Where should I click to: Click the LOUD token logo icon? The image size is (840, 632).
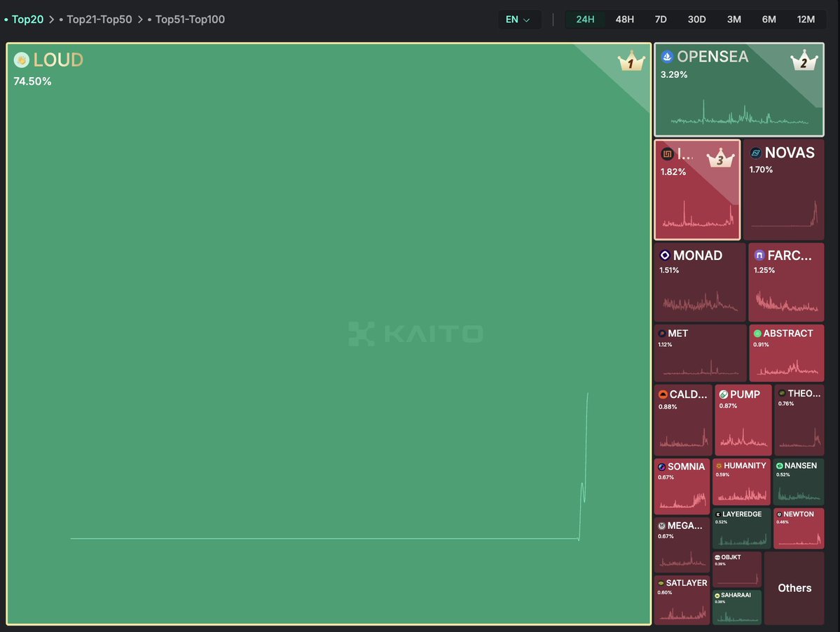pyautogui.click(x=22, y=60)
